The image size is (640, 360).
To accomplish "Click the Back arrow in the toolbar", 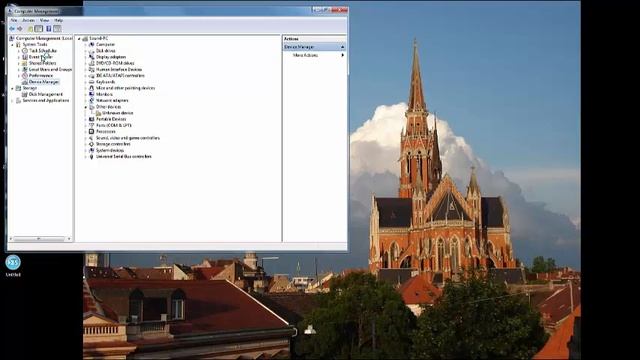I will click(12, 29).
